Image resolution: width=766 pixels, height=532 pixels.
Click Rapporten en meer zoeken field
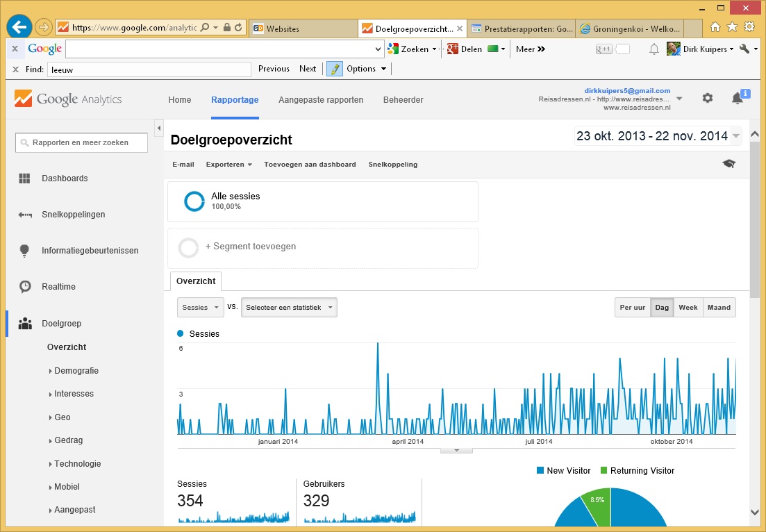point(81,142)
